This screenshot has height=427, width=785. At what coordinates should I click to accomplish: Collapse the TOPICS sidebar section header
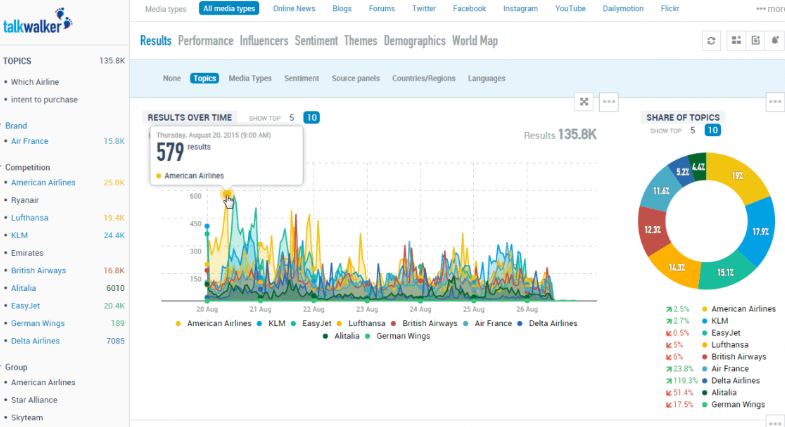point(17,61)
